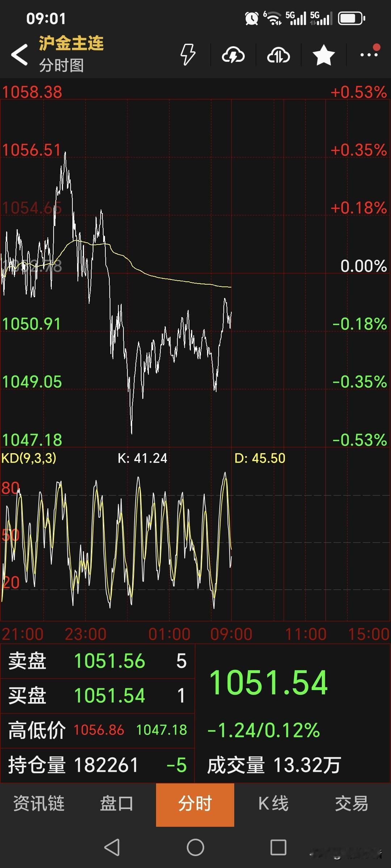Viewport: 391px width, 868px height.
Task: Tap the alarm clock status icon
Action: [x=252, y=18]
